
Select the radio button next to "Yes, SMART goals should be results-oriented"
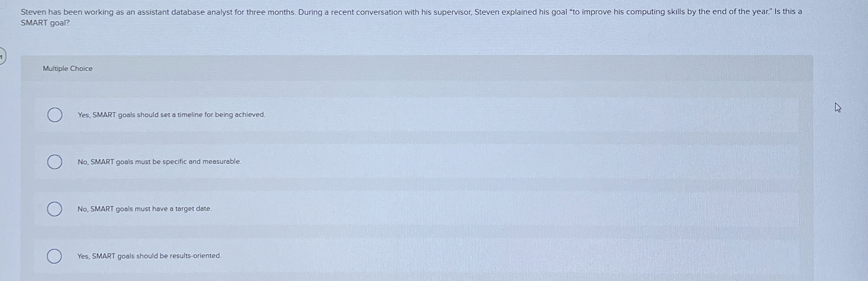click(54, 256)
